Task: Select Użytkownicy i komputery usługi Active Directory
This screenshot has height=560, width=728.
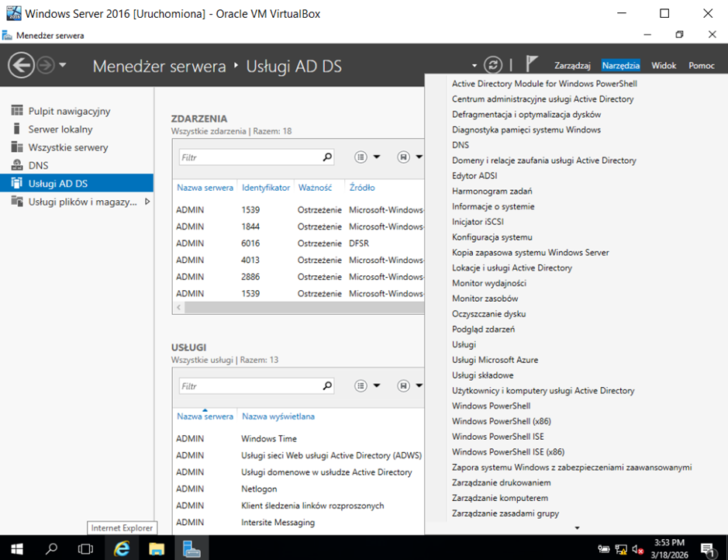Action: click(x=543, y=391)
